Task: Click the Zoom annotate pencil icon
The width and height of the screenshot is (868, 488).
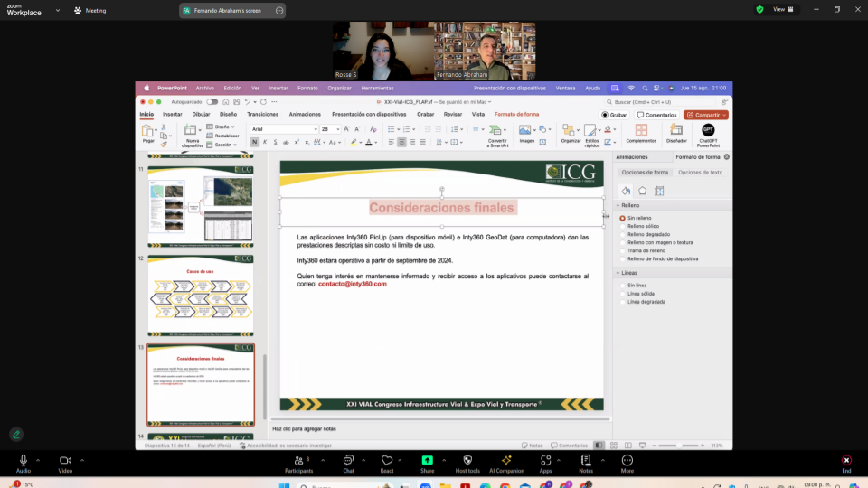Action: pos(16,435)
